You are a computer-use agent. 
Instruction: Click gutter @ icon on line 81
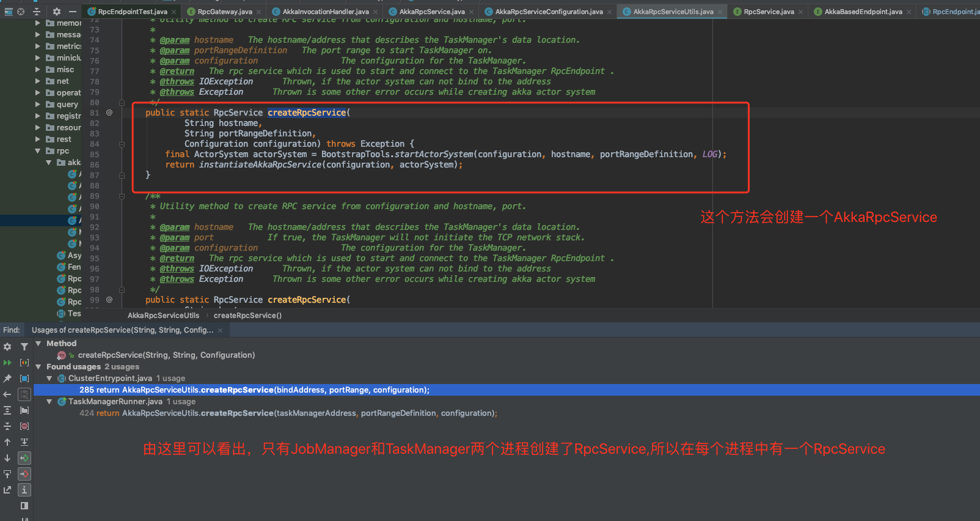coord(109,113)
